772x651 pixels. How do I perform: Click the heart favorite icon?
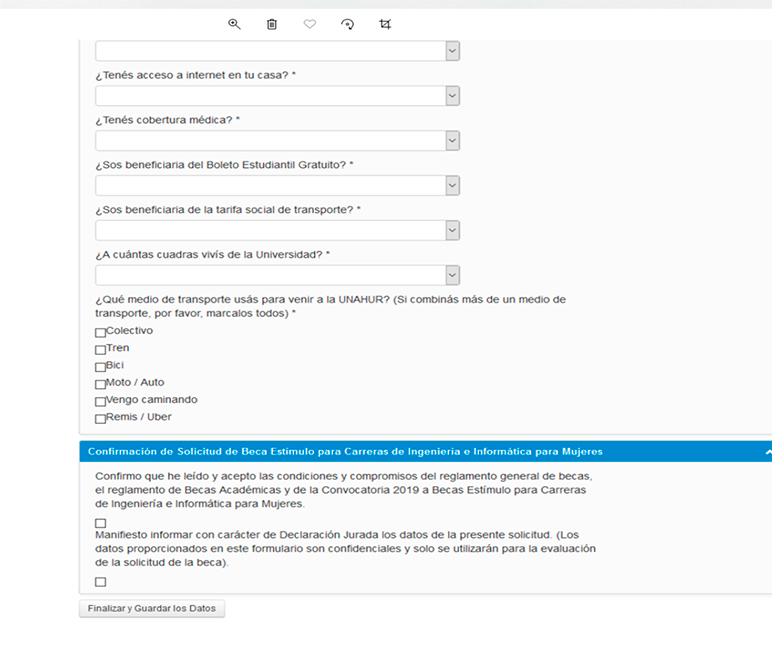pos(310,24)
